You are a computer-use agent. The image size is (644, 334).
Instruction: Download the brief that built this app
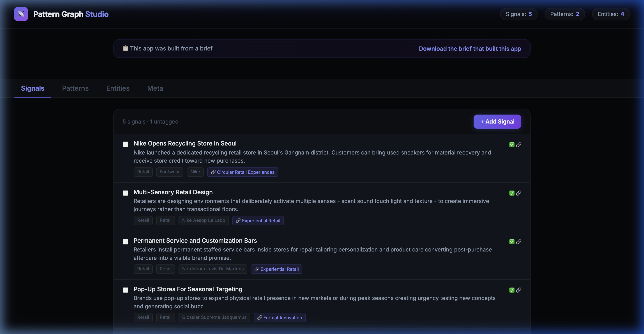(x=470, y=48)
